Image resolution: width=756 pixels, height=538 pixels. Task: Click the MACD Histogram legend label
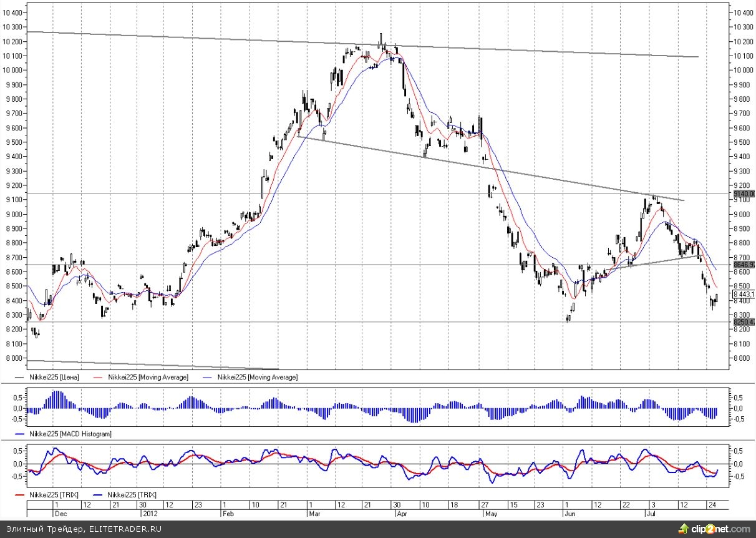[70, 434]
